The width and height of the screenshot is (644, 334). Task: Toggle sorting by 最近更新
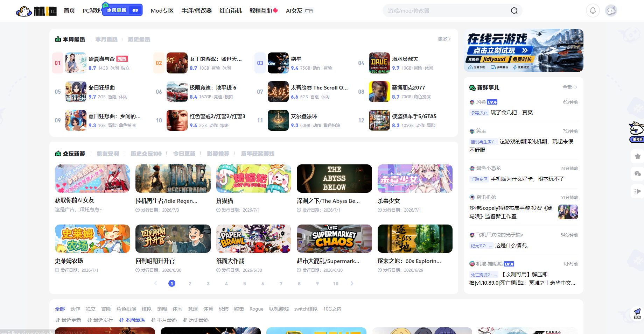point(68,320)
